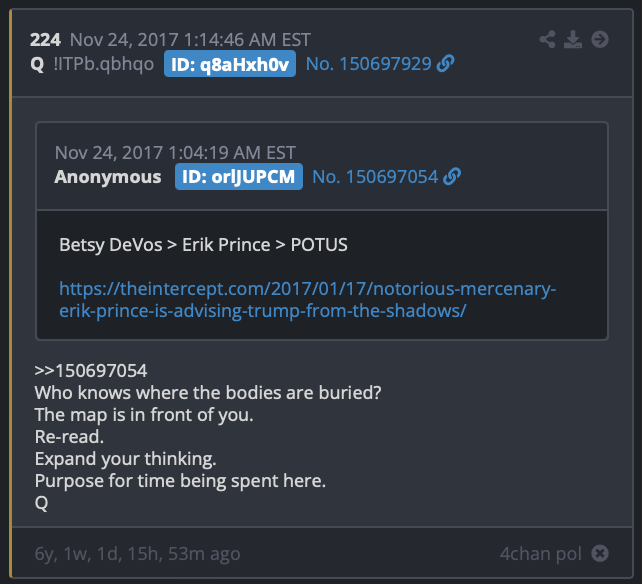Click the Q author name in header

pyautogui.click(x=37, y=64)
